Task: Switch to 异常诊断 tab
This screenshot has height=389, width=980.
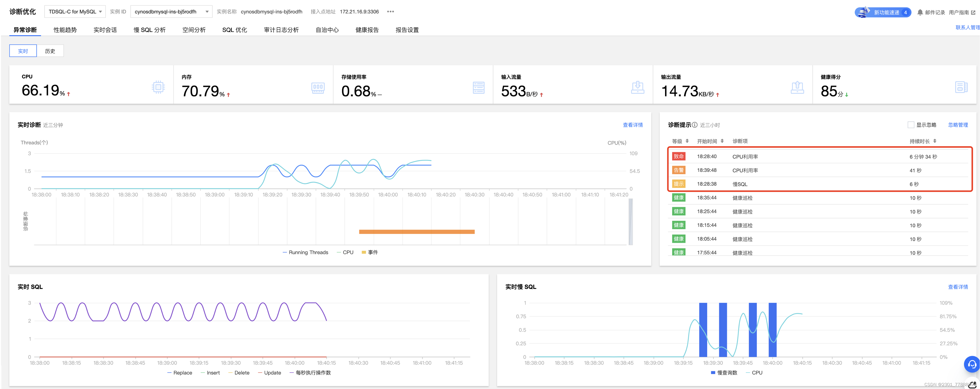Action: click(25, 30)
